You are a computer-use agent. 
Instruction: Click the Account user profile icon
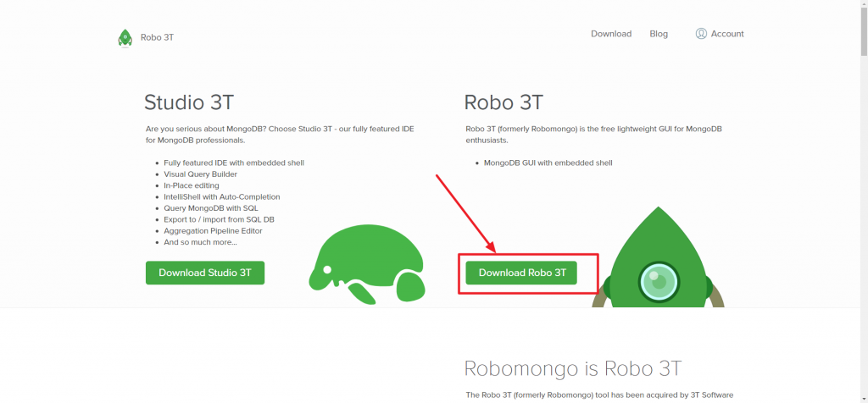701,34
